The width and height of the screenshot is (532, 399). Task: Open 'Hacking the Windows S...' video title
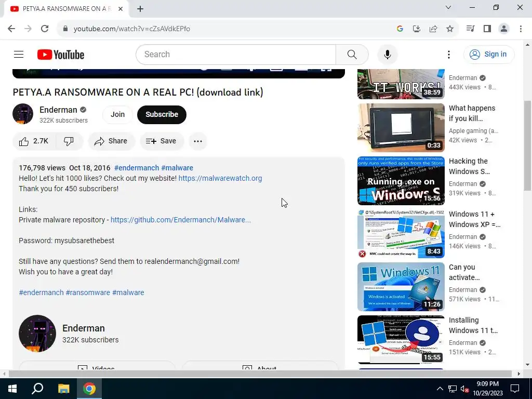point(469,166)
